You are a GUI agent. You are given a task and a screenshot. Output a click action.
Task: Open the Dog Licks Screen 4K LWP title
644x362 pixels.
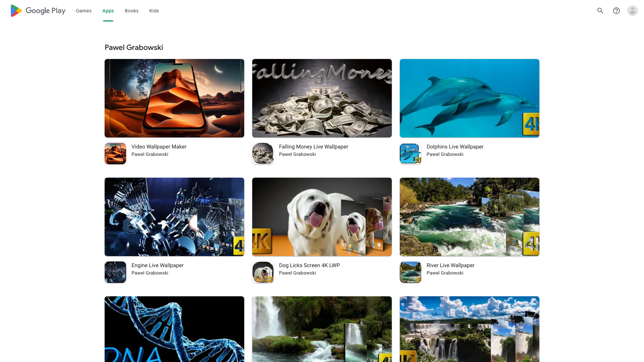pos(309,265)
